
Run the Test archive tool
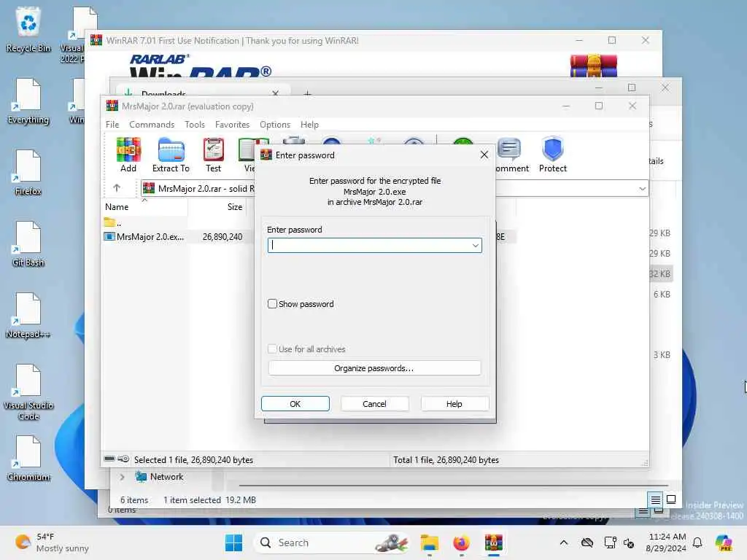tap(213, 155)
